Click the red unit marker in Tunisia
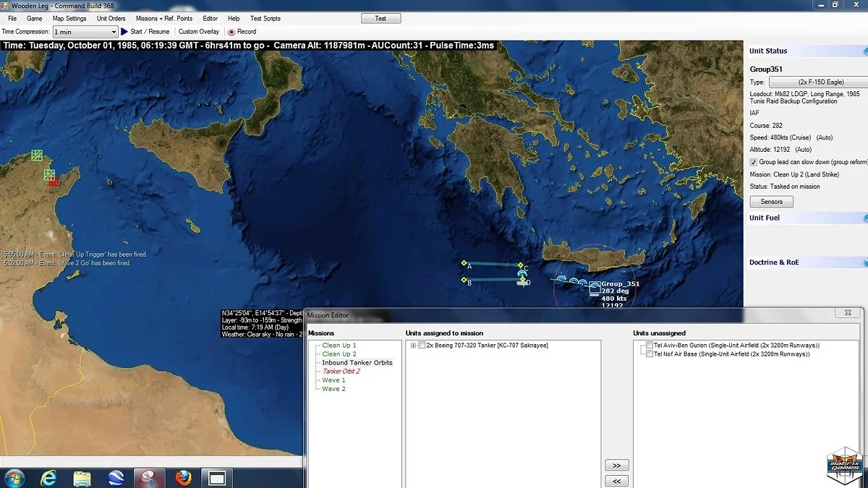The height and width of the screenshot is (488, 868). pos(54,182)
